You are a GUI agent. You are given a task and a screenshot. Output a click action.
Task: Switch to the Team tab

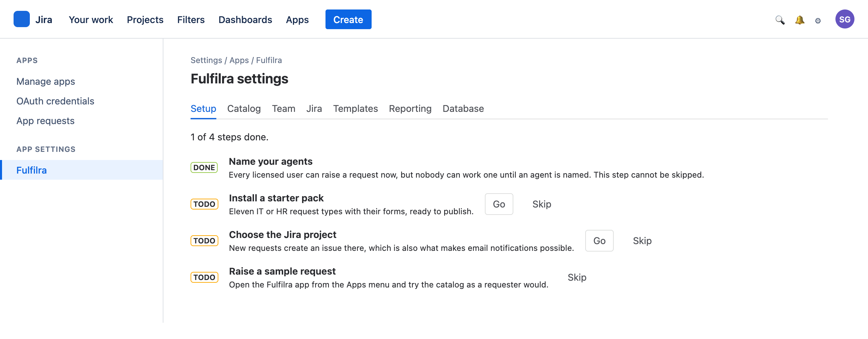[283, 109]
